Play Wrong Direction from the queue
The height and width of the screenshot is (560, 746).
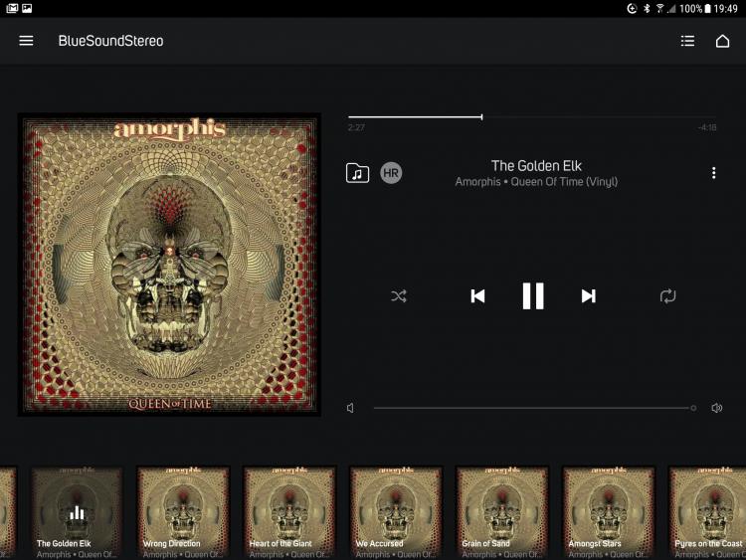pos(183,512)
